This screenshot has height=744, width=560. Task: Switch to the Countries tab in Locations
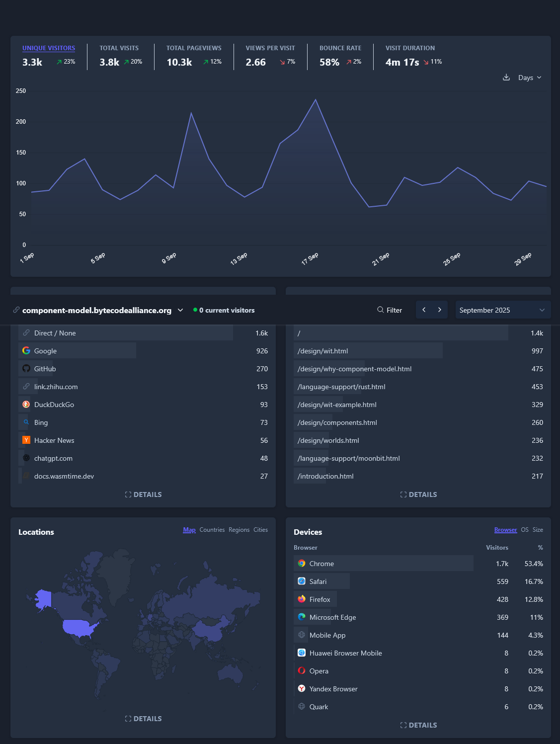click(x=212, y=530)
